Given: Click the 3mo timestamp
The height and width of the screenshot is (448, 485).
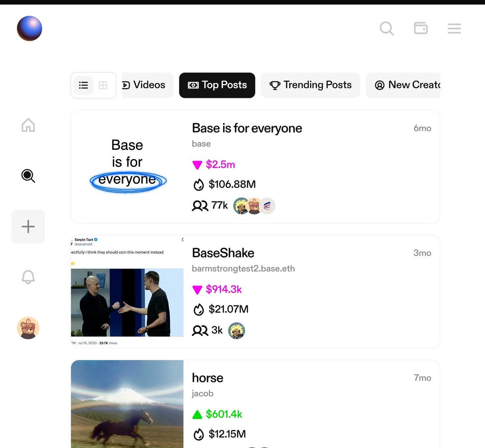Looking at the screenshot, I should (422, 253).
